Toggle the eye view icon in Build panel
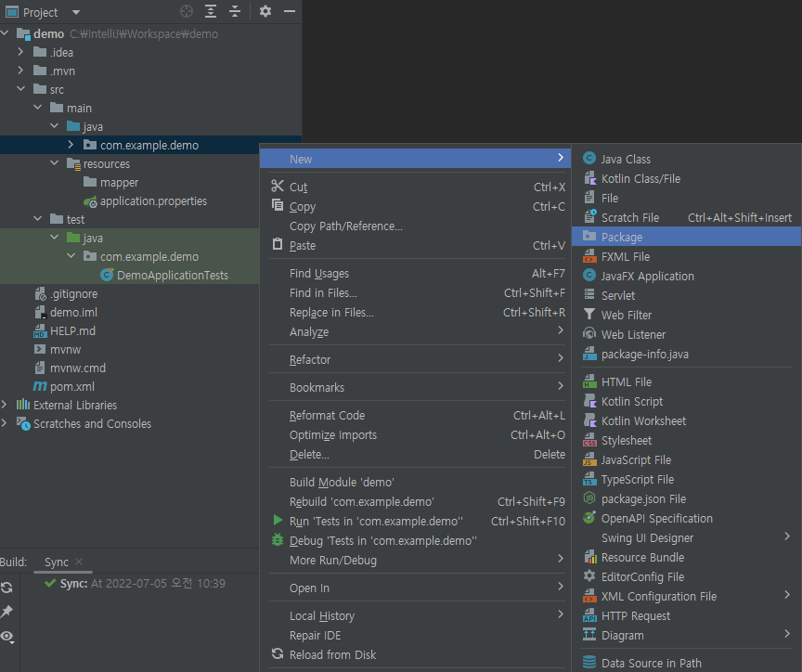This screenshot has width=802, height=672. (x=7, y=636)
